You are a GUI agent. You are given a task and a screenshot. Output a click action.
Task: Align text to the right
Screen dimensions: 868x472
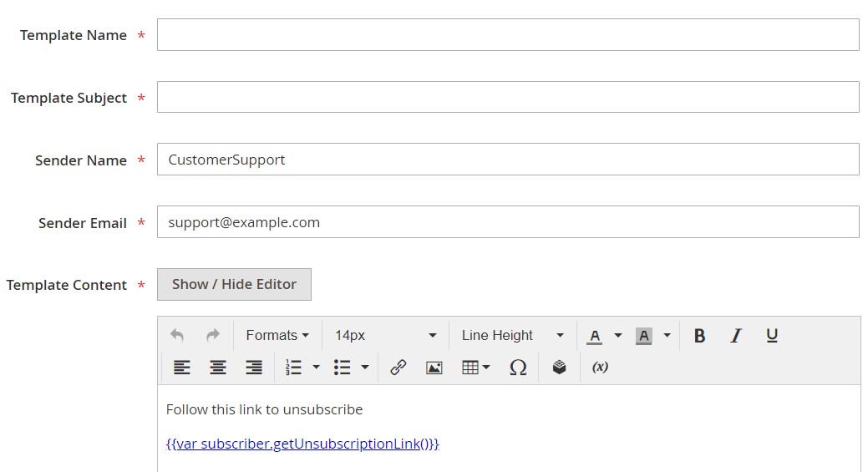click(254, 368)
